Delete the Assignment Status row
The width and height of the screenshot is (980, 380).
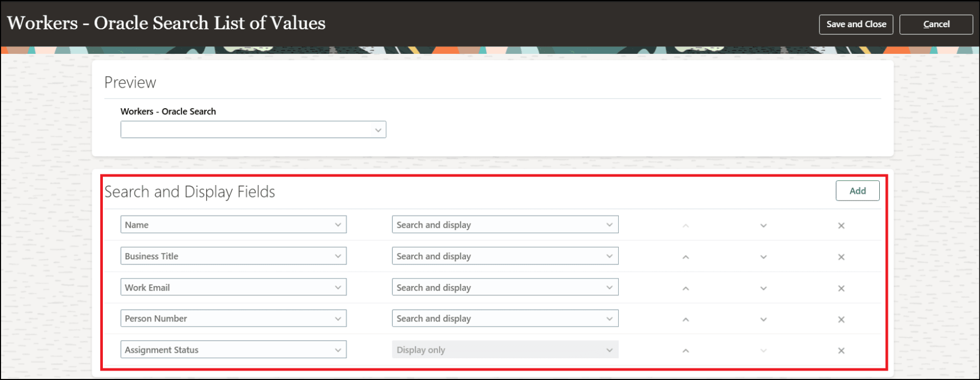pos(841,351)
